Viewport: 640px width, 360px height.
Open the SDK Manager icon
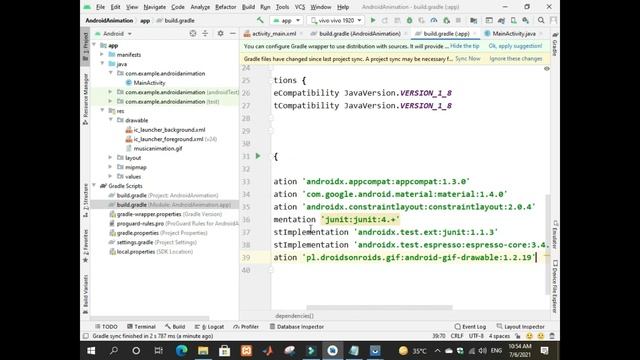pyautogui.click(x=526, y=20)
